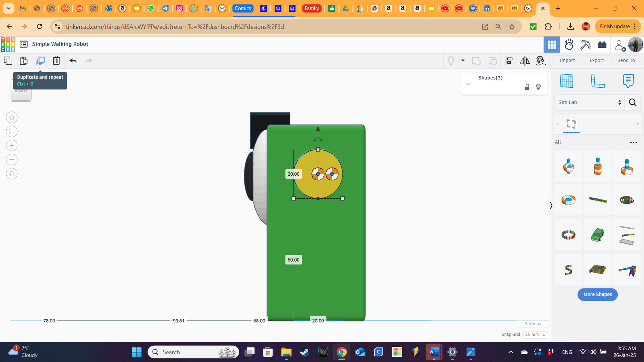Click the rotation handle above the circle
This screenshot has width=644, height=362.
318,140
